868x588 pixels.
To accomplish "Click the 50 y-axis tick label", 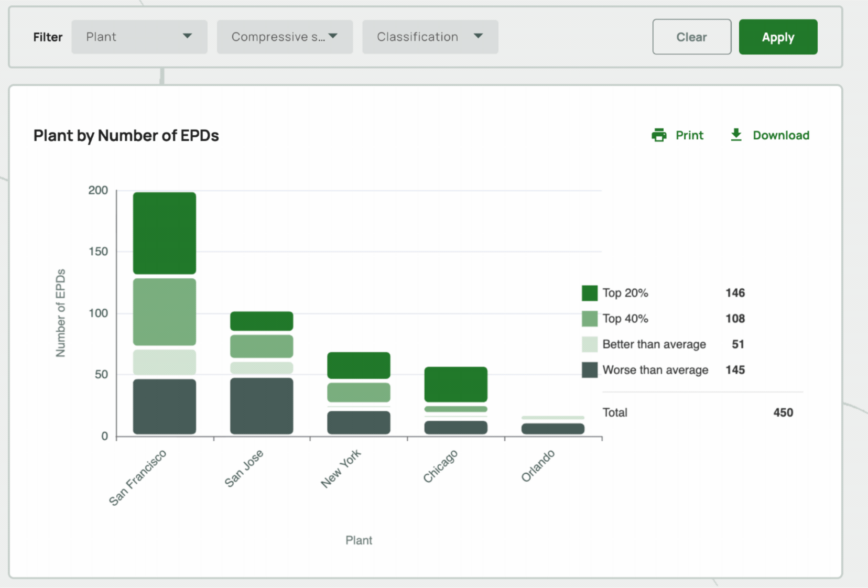I will click(x=101, y=375).
